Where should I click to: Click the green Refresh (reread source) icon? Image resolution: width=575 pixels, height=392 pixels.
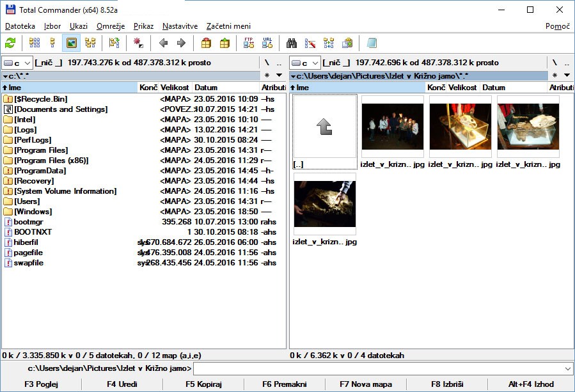[10, 43]
